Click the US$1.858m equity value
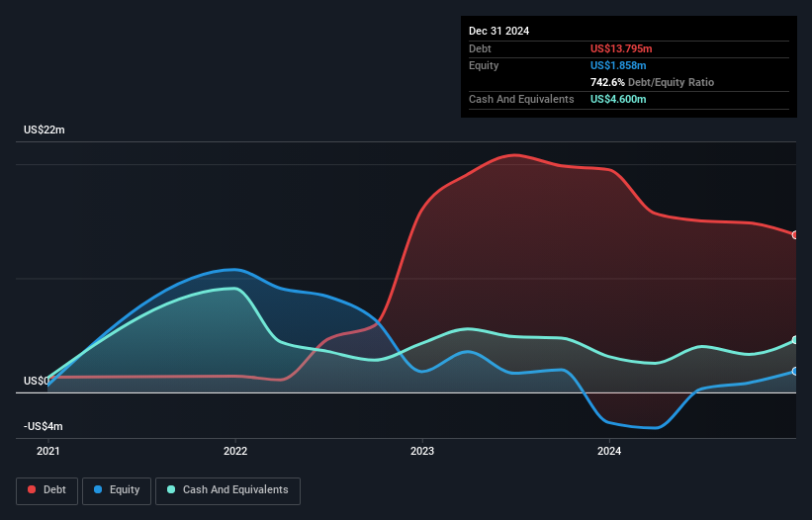The image size is (812, 520). pos(618,65)
